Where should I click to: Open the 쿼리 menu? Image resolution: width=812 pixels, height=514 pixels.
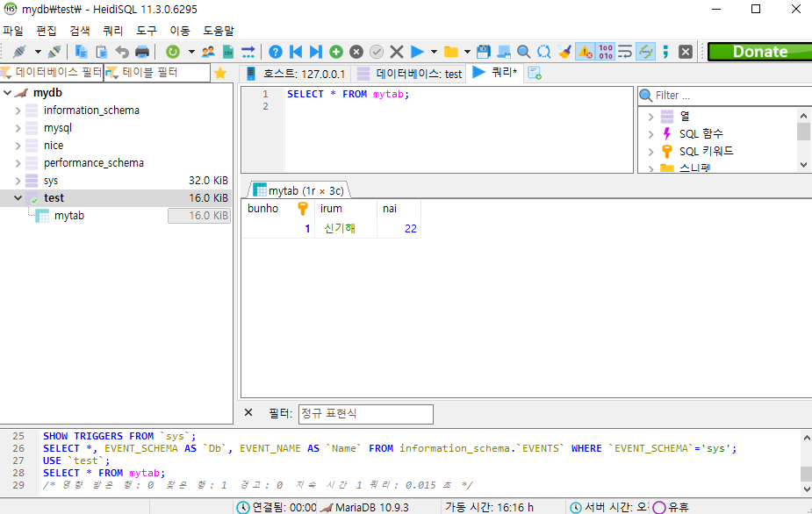pos(113,31)
